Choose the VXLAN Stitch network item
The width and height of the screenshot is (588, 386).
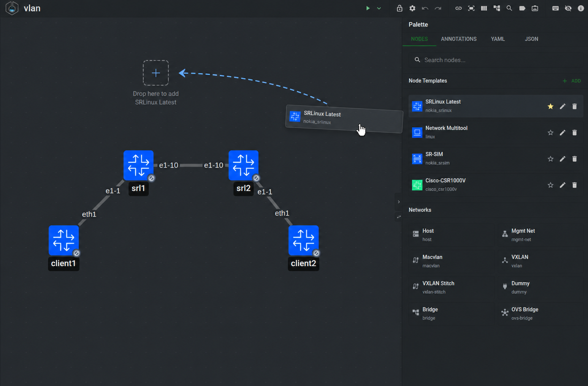pyautogui.click(x=452, y=288)
